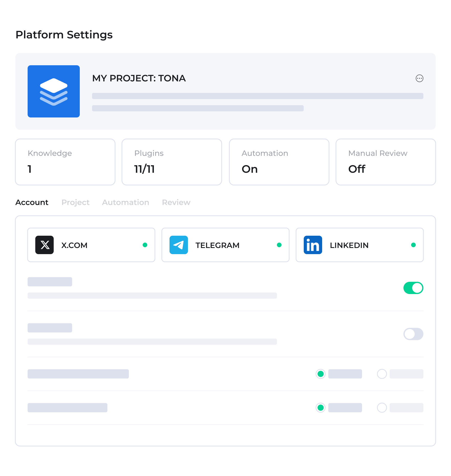The width and height of the screenshot is (451, 476).
Task: Open the Plugins 11/11 card
Action: pyautogui.click(x=172, y=162)
